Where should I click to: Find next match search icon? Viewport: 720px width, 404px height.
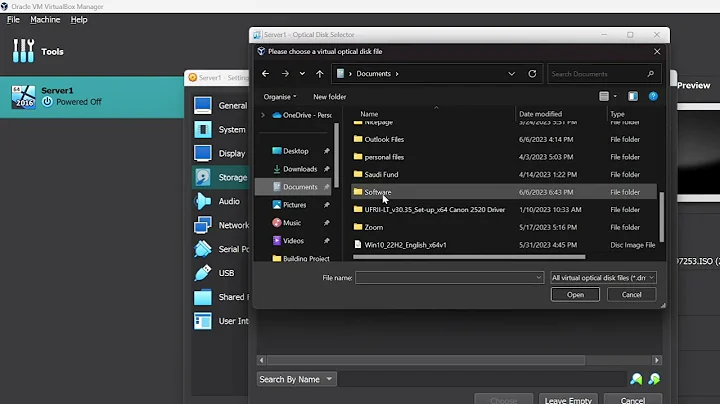point(654,379)
